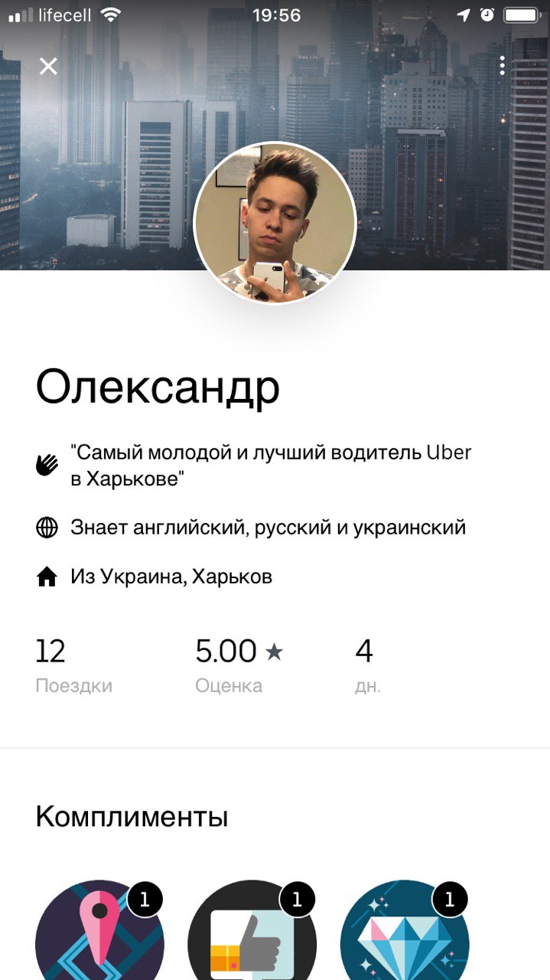Tap the waving hand icon beside quote
The height and width of the screenshot is (980, 550).
[47, 465]
